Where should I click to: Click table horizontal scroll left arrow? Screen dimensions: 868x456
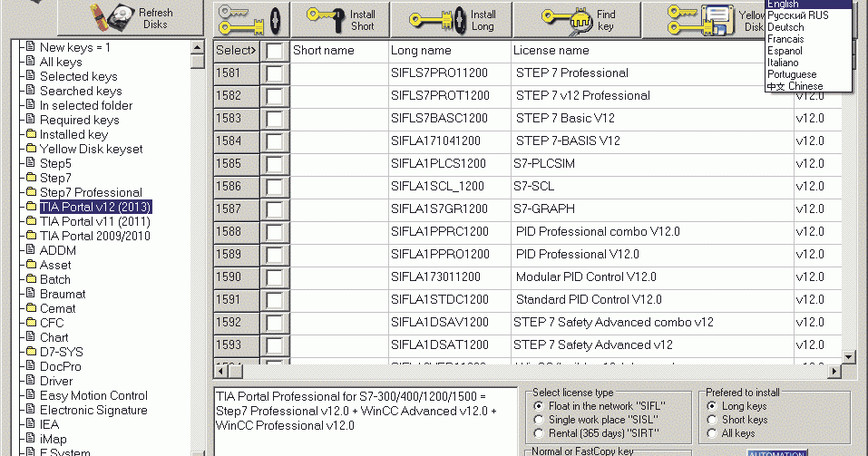[221, 371]
